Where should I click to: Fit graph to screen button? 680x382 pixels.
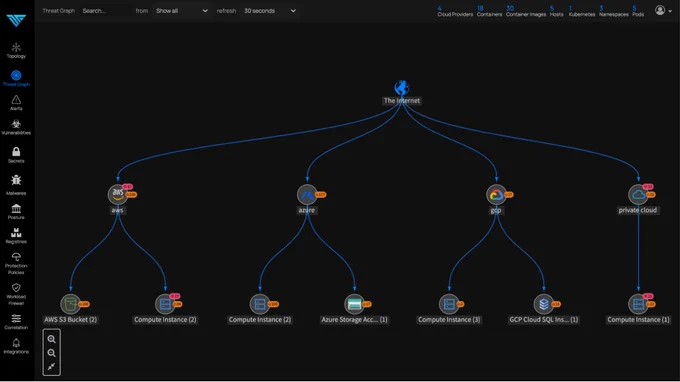[x=51, y=367]
